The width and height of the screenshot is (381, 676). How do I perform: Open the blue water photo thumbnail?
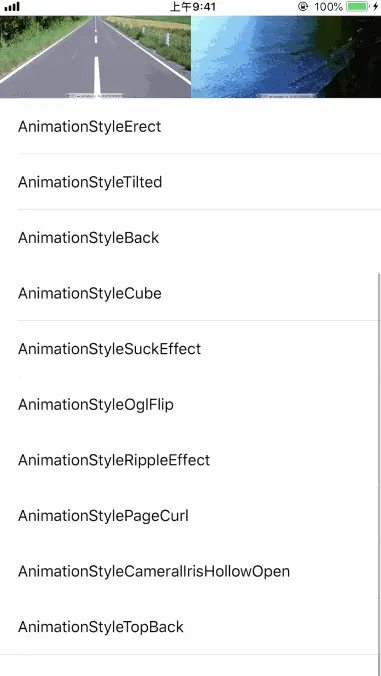(286, 57)
